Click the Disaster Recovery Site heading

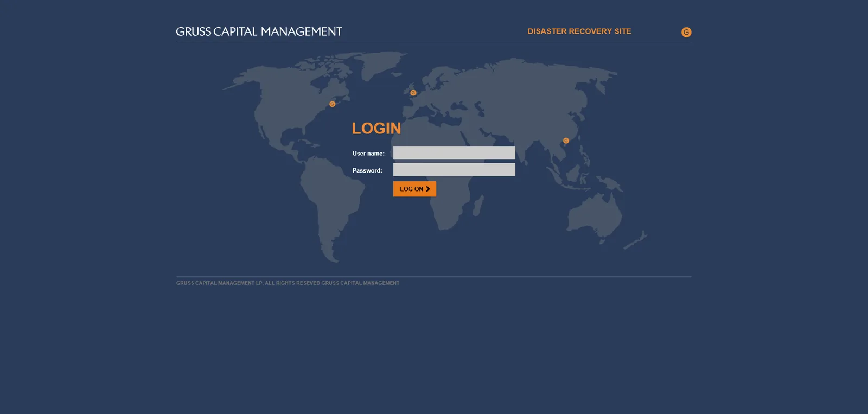point(579,31)
